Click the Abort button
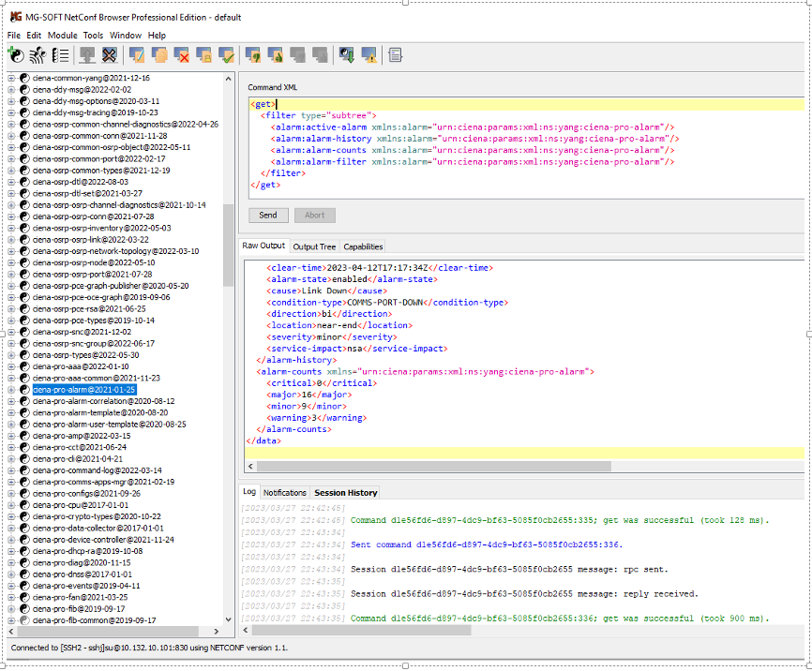 coord(314,215)
